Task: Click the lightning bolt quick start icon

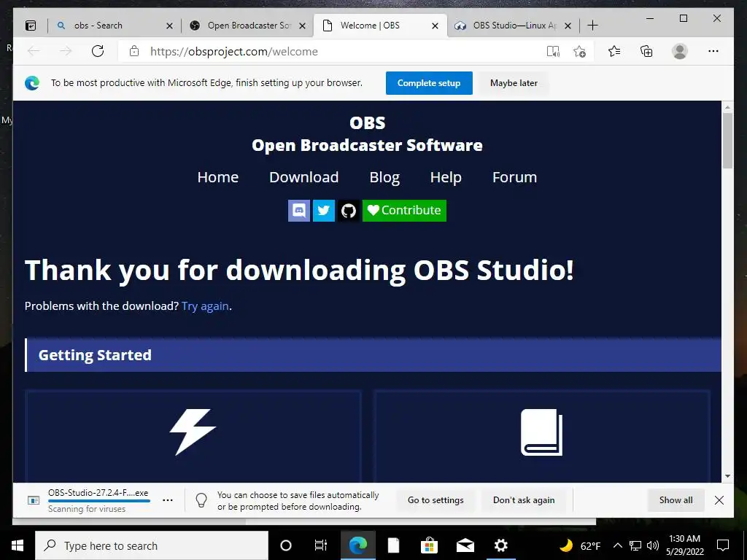Action: pyautogui.click(x=193, y=432)
